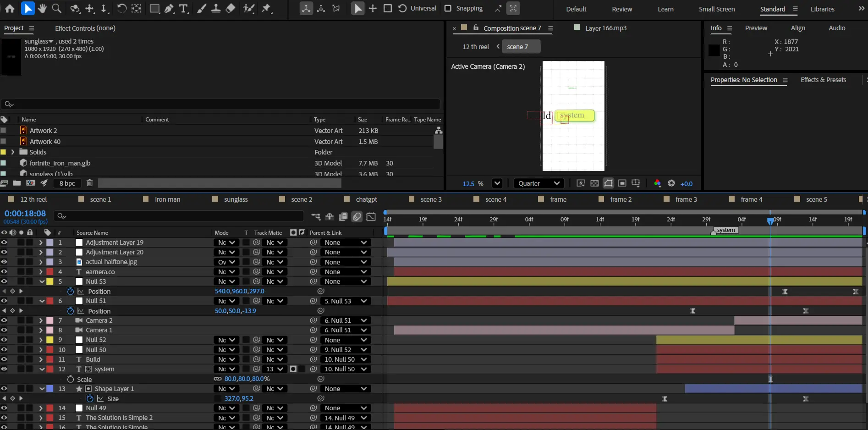This screenshot has width=868, height=430.
Task: Pick the Pen tool
Action: coord(169,8)
